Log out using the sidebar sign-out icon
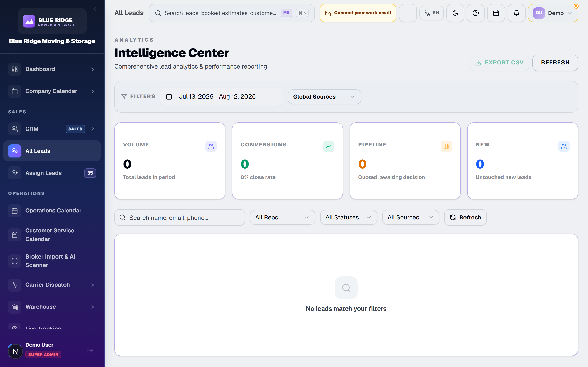 click(90, 350)
